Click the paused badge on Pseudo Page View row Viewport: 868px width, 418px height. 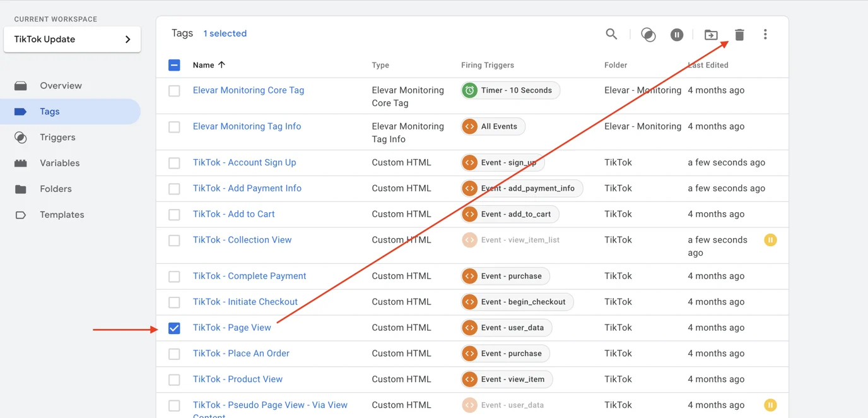click(x=770, y=405)
